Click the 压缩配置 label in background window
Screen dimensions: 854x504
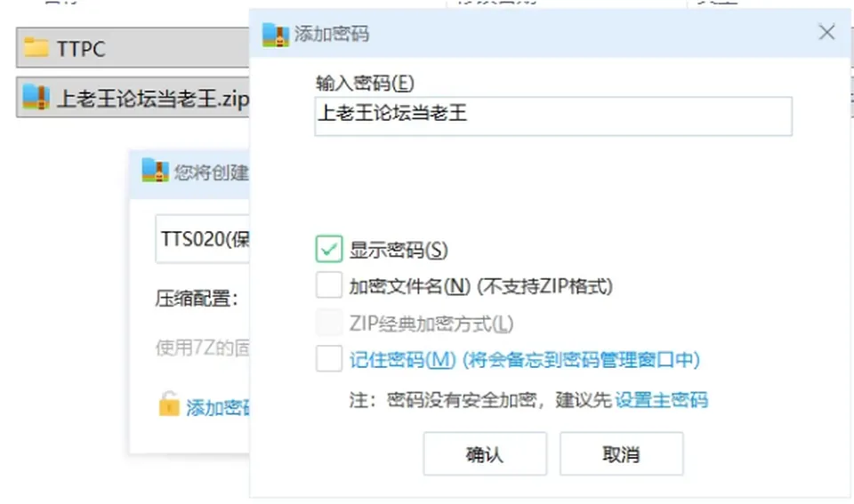tap(197, 299)
